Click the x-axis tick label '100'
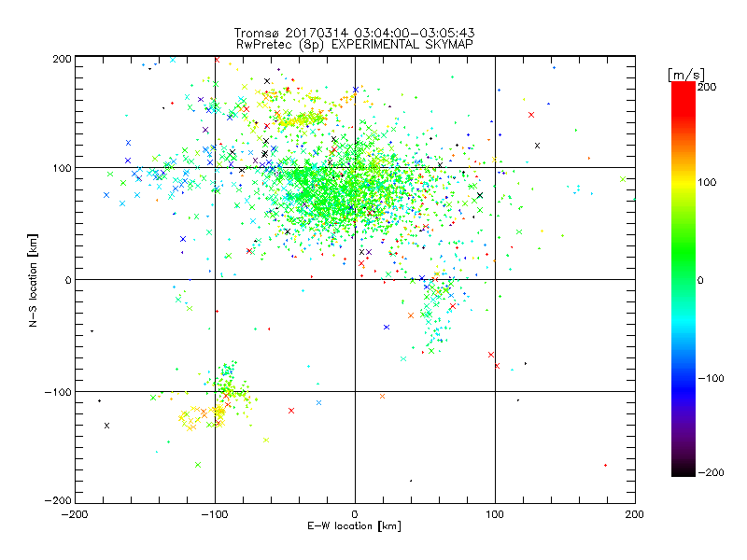The width and height of the screenshot is (747, 560). point(495,514)
